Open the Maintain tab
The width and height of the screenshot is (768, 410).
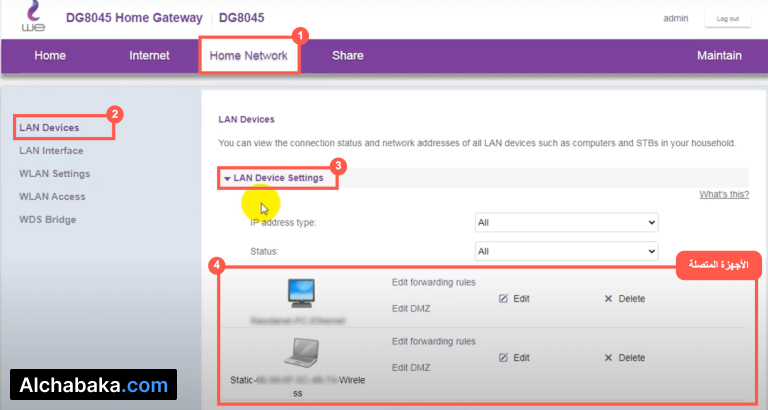coord(719,56)
